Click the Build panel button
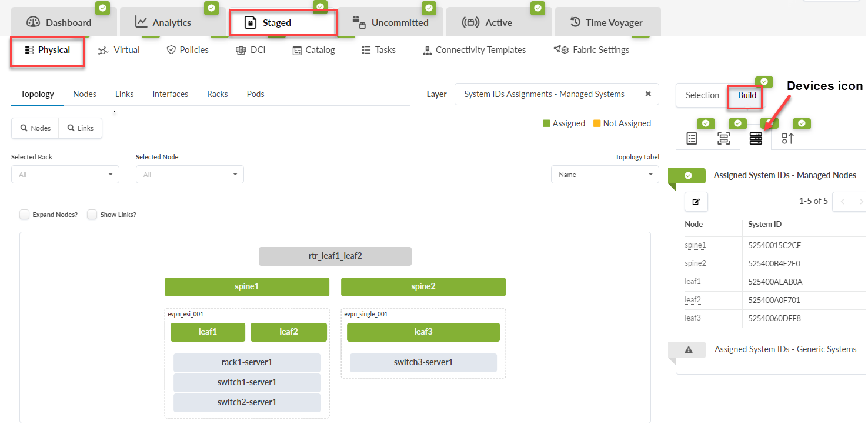The image size is (868, 444). [746, 95]
